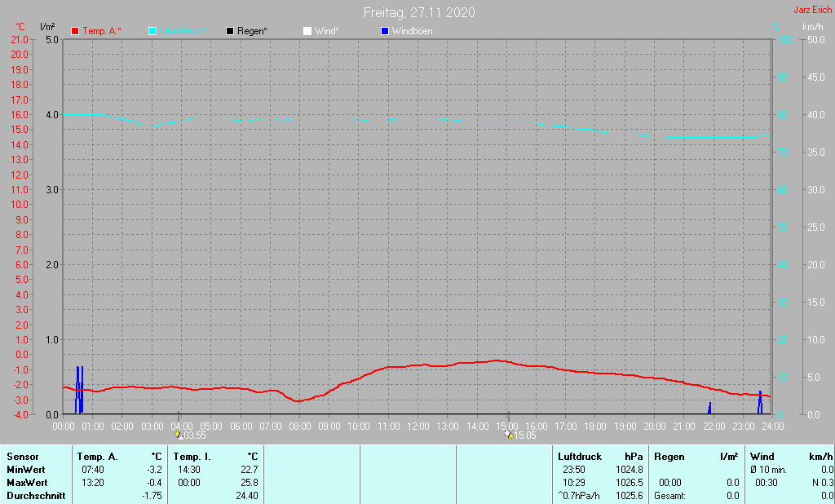Click the pressure maximum time '10:29'

click(574, 483)
